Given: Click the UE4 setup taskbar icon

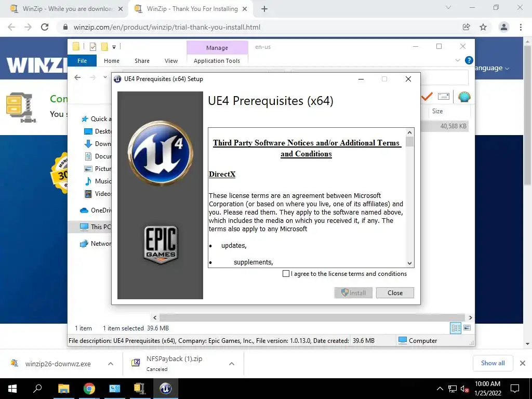Looking at the screenshot, I should 166,389.
